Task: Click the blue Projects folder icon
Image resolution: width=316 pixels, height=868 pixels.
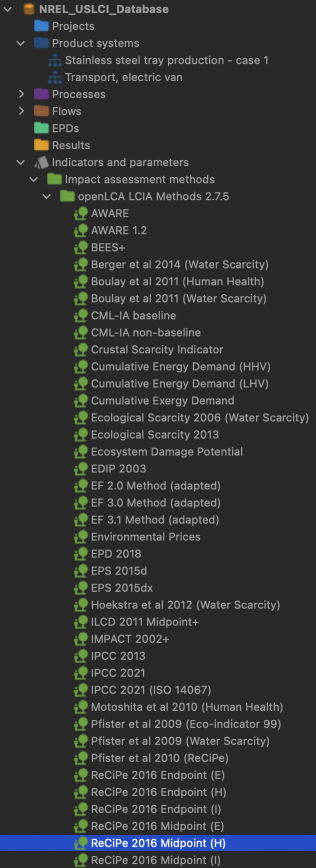Action: point(41,26)
